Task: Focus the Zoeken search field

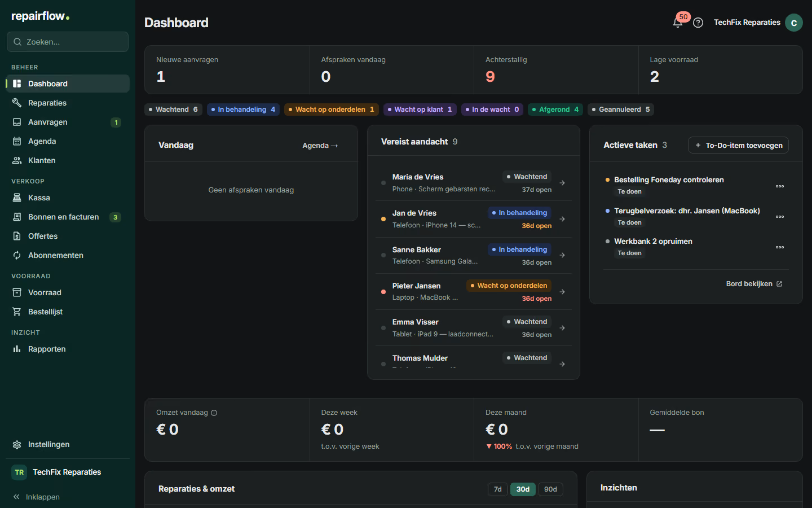Action: tap(68, 42)
